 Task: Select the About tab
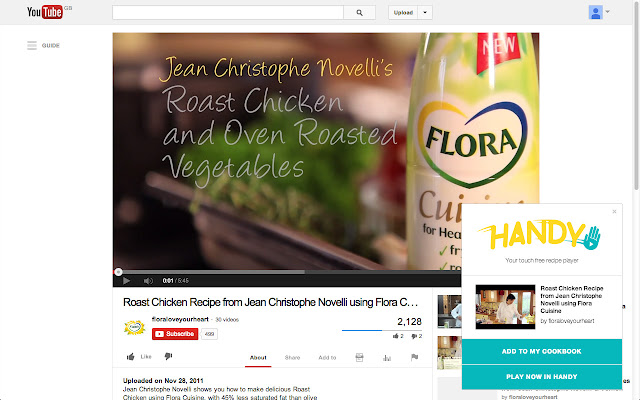click(x=258, y=357)
